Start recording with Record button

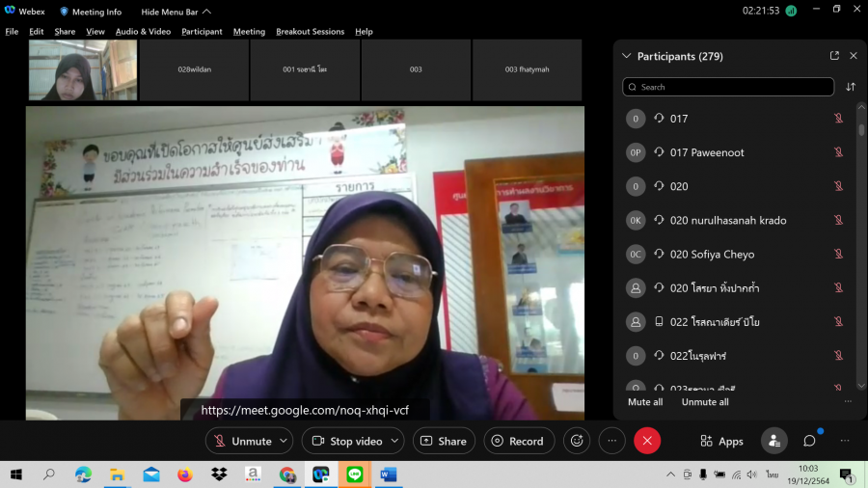[x=519, y=441]
